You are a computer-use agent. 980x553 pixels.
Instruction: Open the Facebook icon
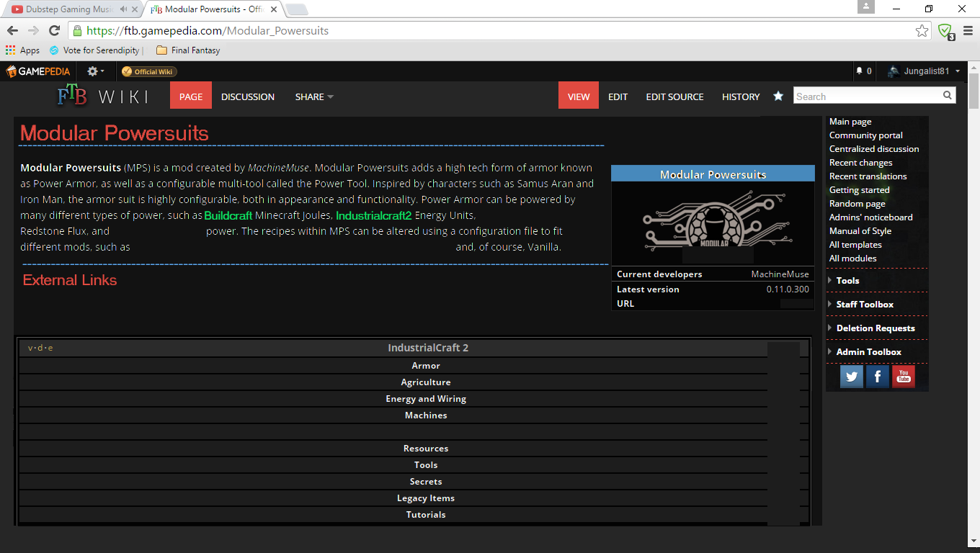pos(878,377)
